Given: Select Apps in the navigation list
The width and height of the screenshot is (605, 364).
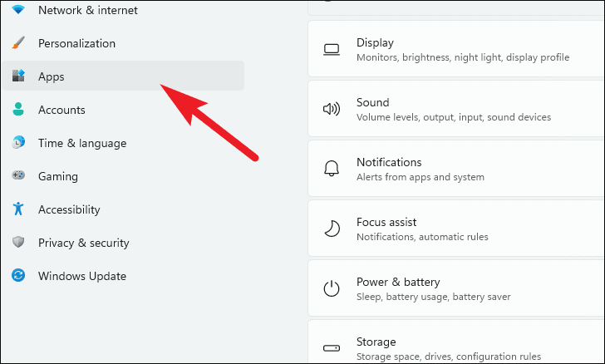Looking at the screenshot, I should pos(123,76).
